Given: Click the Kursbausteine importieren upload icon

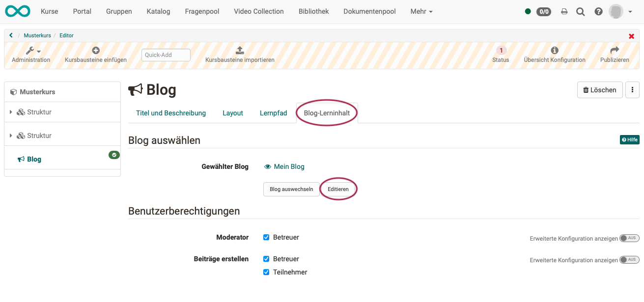Looking at the screenshot, I should (239, 49).
